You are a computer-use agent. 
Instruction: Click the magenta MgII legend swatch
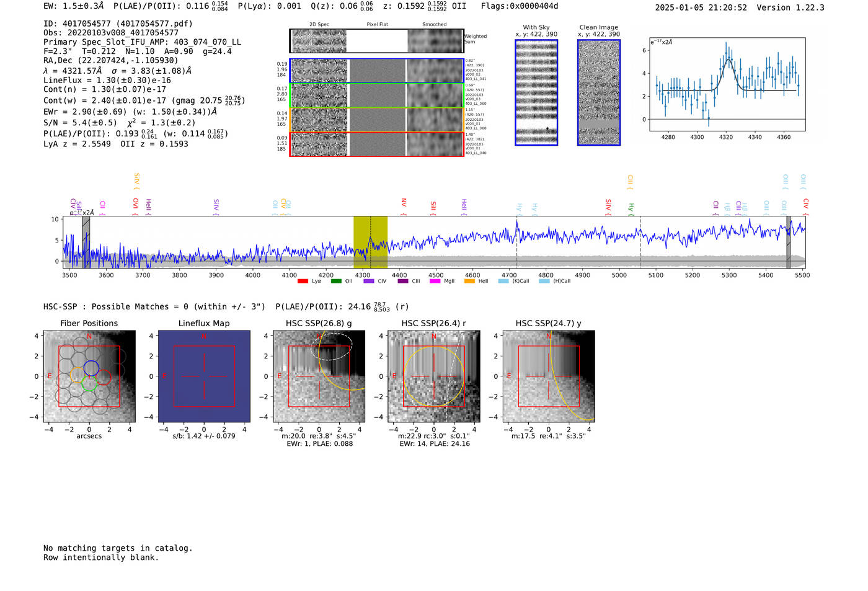(x=435, y=281)
